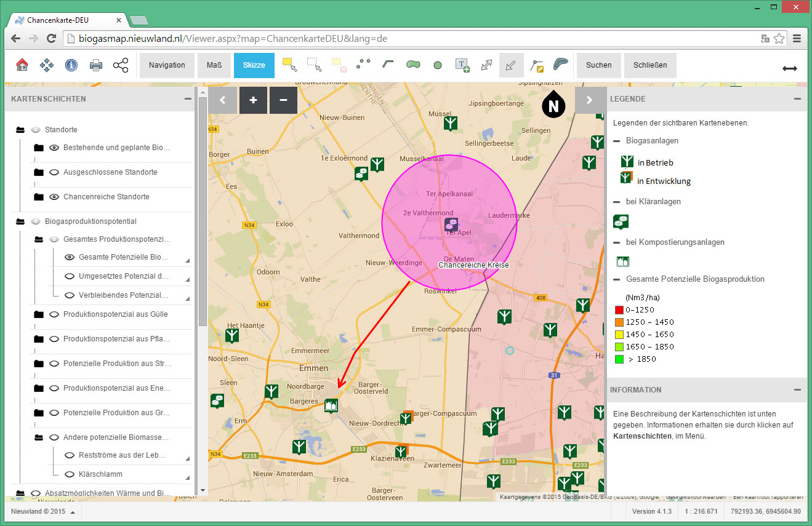Viewport: 812px width, 526px height.
Task: Click the north compass icon on map
Action: [554, 105]
